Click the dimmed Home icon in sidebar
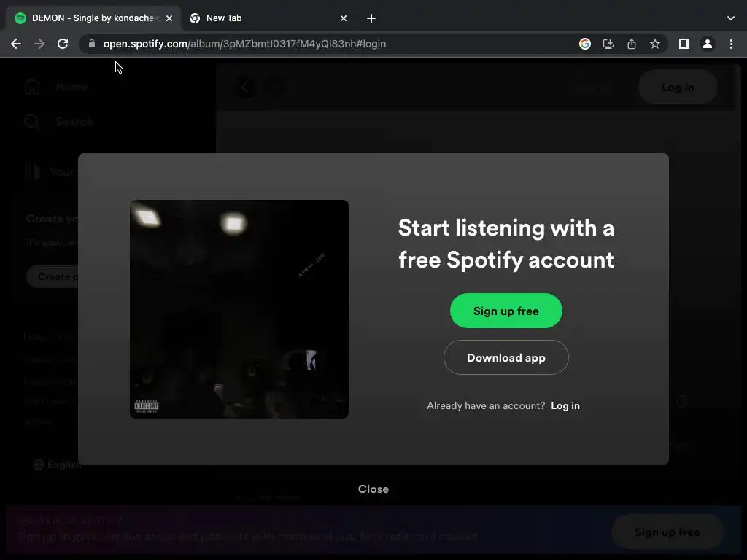The image size is (747, 560). (32, 87)
